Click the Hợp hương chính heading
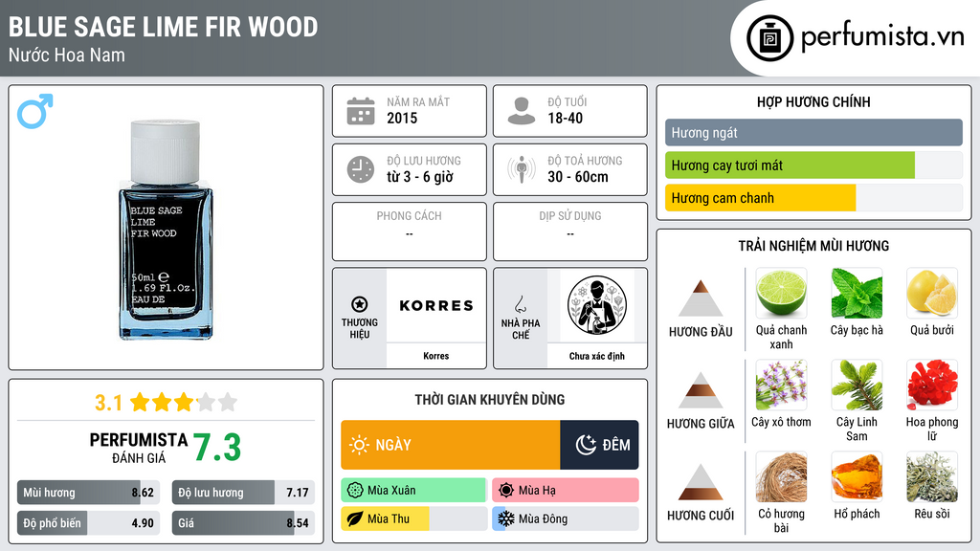 click(813, 101)
